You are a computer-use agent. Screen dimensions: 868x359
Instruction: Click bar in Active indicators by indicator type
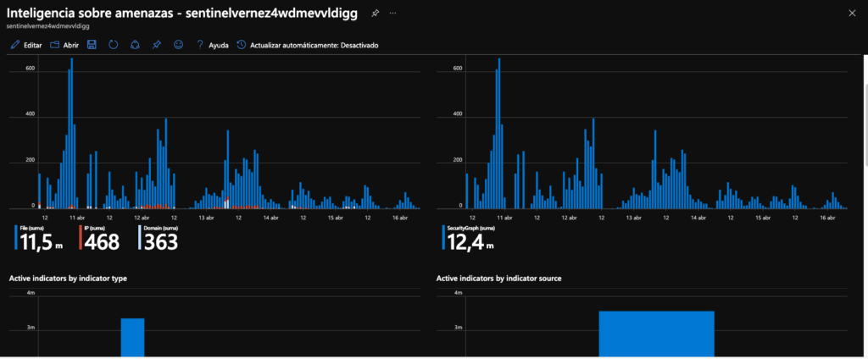(x=132, y=337)
